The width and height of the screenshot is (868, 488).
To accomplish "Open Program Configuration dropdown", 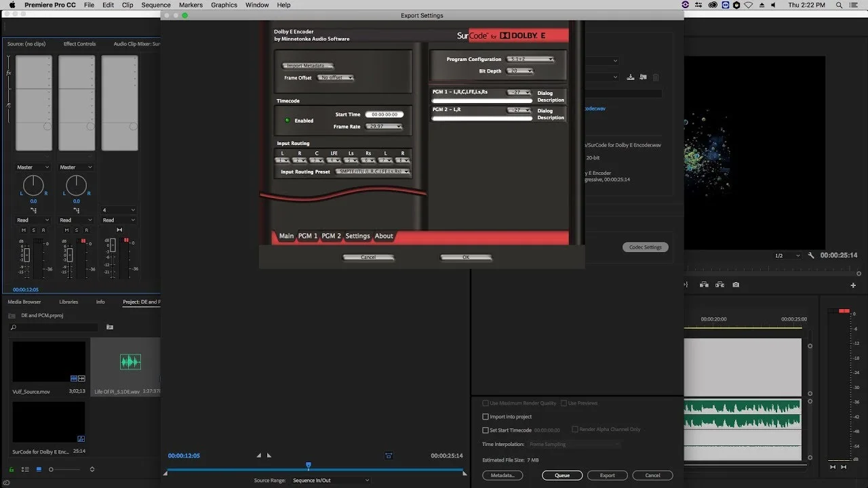I will [x=531, y=59].
